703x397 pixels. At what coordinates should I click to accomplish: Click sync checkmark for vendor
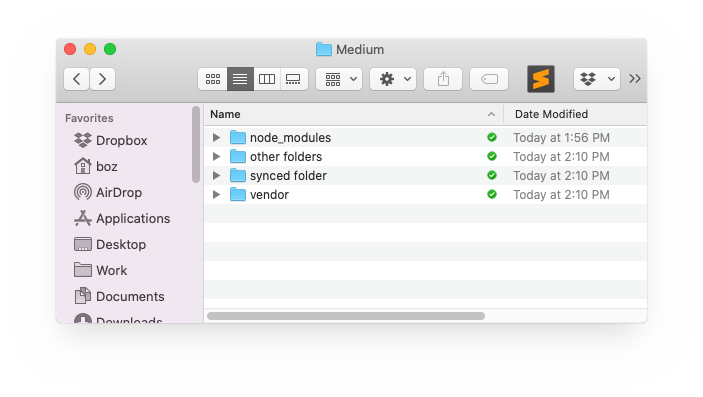pos(492,194)
